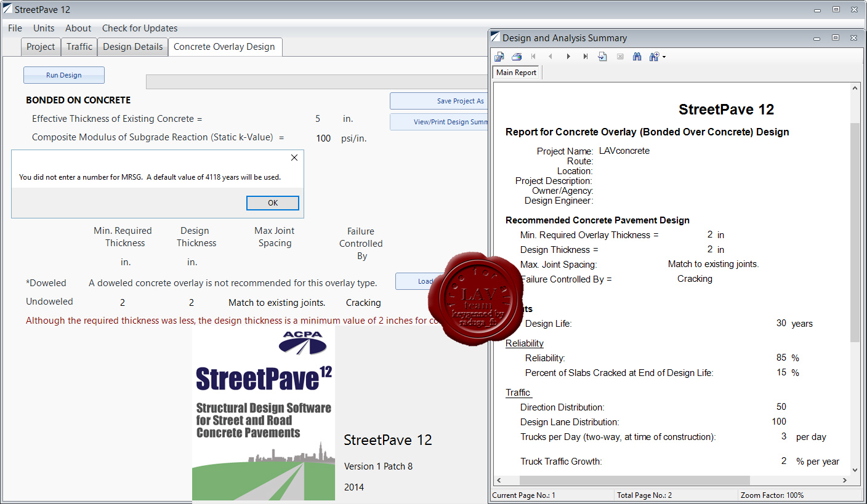Click the Go to Page icon
Screen dimensions: 867x504
(x=602, y=57)
